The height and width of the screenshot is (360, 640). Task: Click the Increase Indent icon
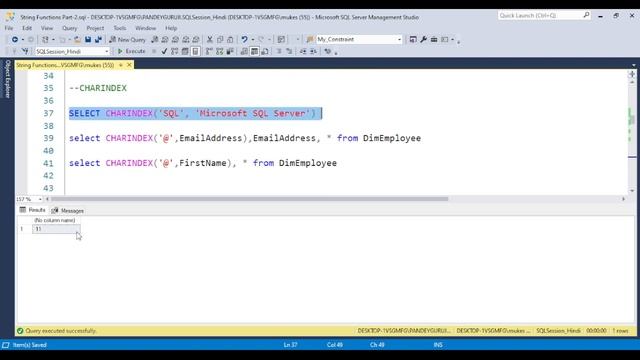313,51
